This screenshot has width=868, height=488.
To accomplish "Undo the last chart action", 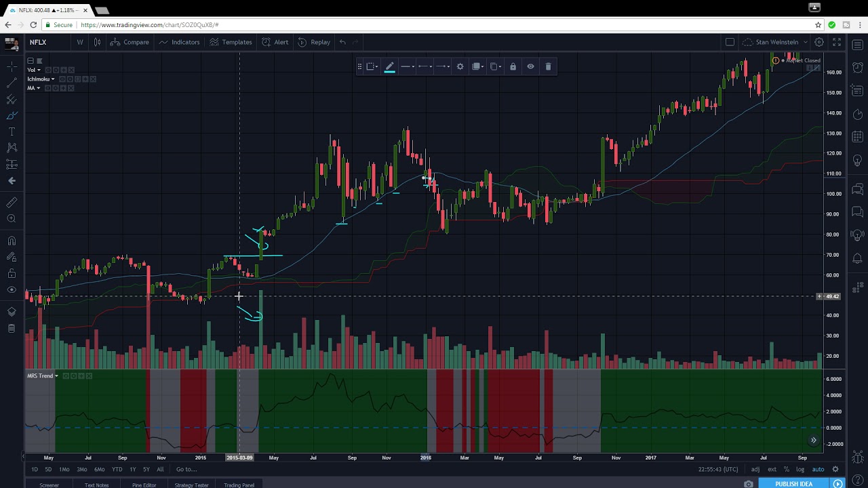I will [342, 42].
